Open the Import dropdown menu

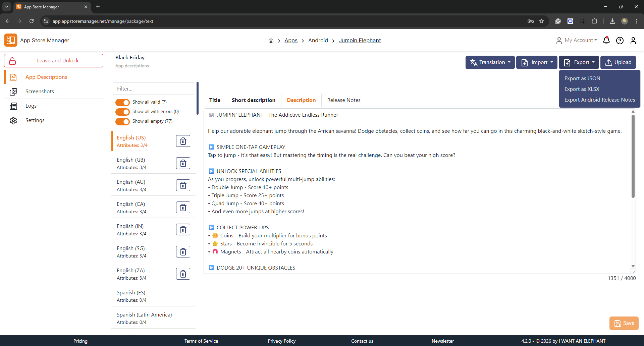coord(536,62)
